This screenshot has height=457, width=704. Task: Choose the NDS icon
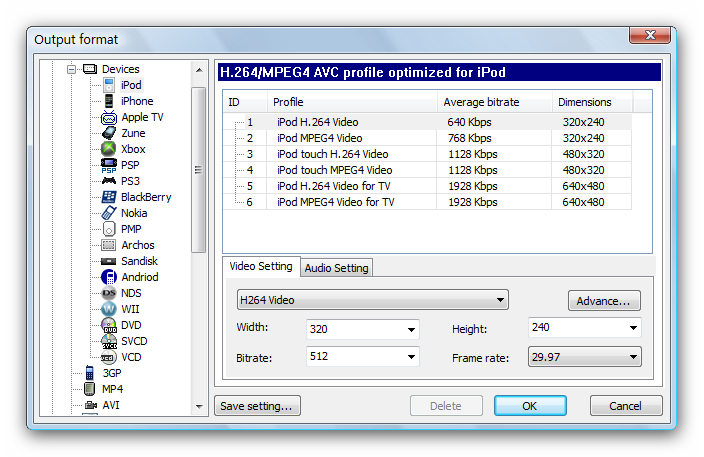point(109,293)
